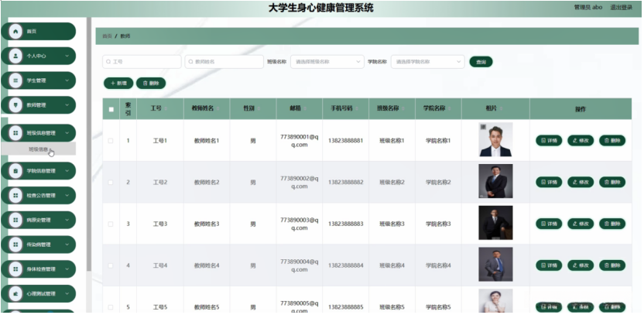
Task: Click the 教师姓名 search input field
Action: click(x=224, y=62)
